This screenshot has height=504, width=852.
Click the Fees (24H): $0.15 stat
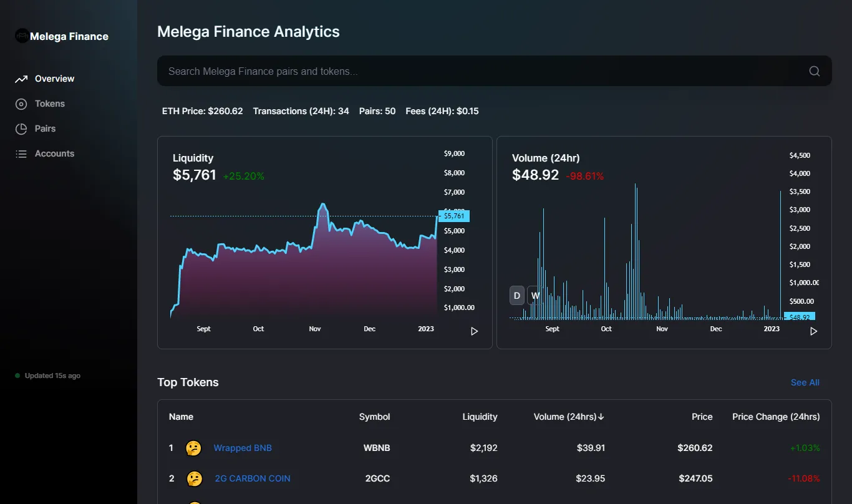coord(442,111)
